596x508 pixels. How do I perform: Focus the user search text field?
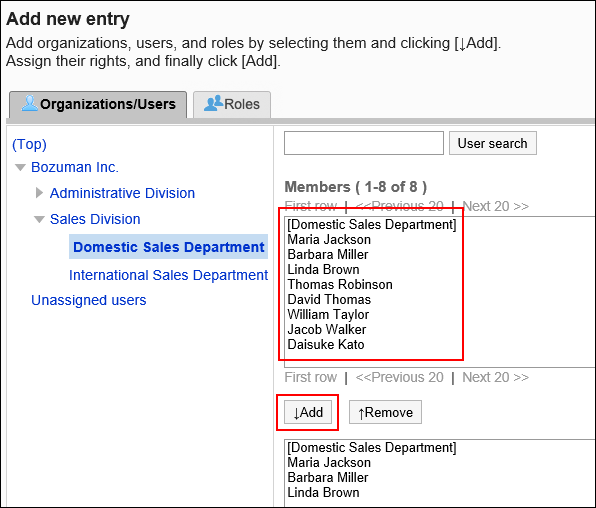tap(364, 143)
